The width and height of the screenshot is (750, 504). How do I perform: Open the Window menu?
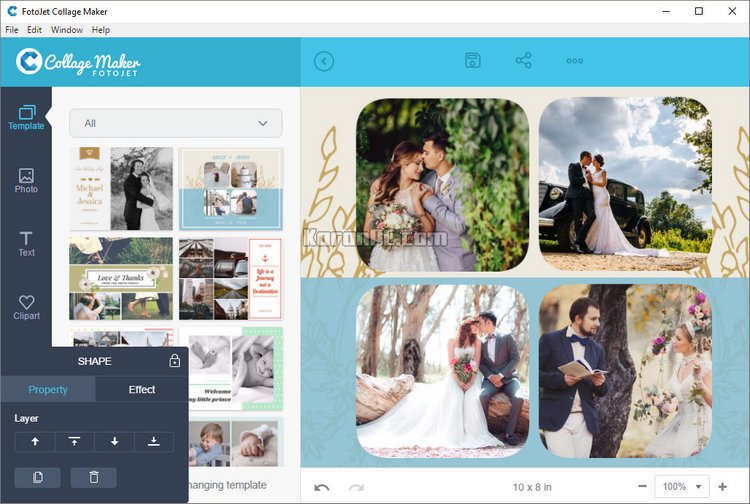[67, 30]
